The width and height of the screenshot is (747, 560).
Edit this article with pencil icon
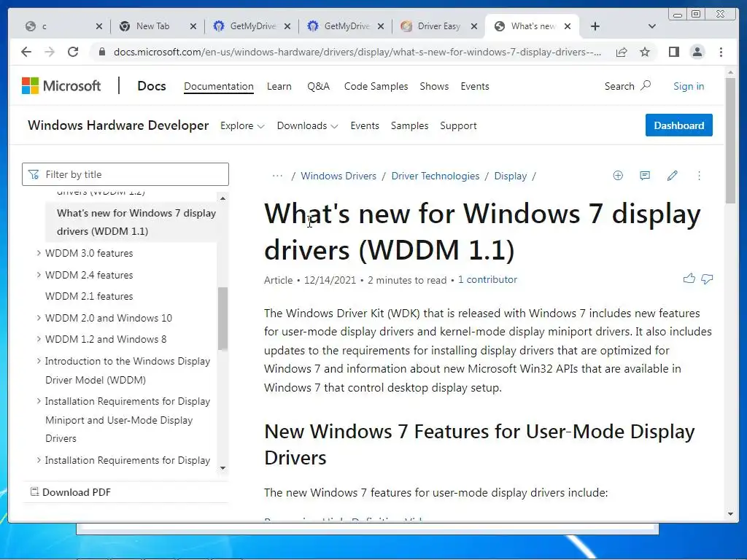pyautogui.click(x=672, y=176)
